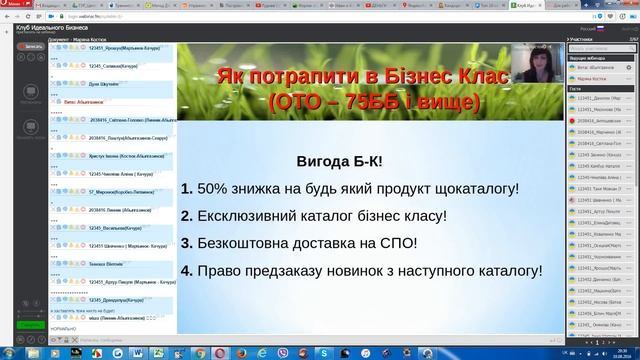Click the red Записать record button
Viewport: 640px width, 360px height.
coord(31,47)
